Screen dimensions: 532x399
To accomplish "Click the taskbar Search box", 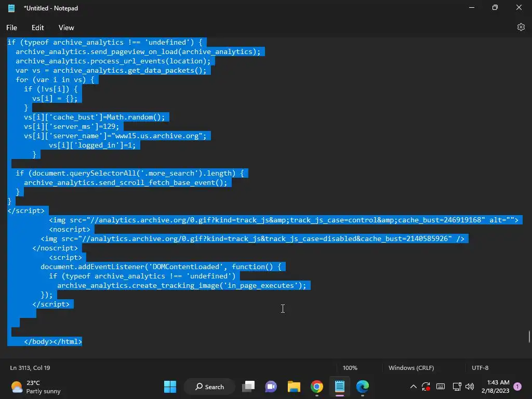I will point(210,387).
